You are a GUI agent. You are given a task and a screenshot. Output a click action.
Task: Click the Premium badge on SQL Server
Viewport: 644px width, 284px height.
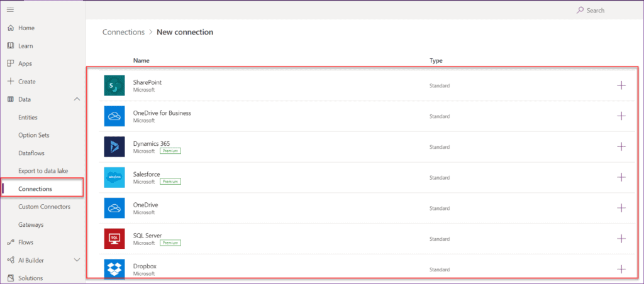coord(170,243)
